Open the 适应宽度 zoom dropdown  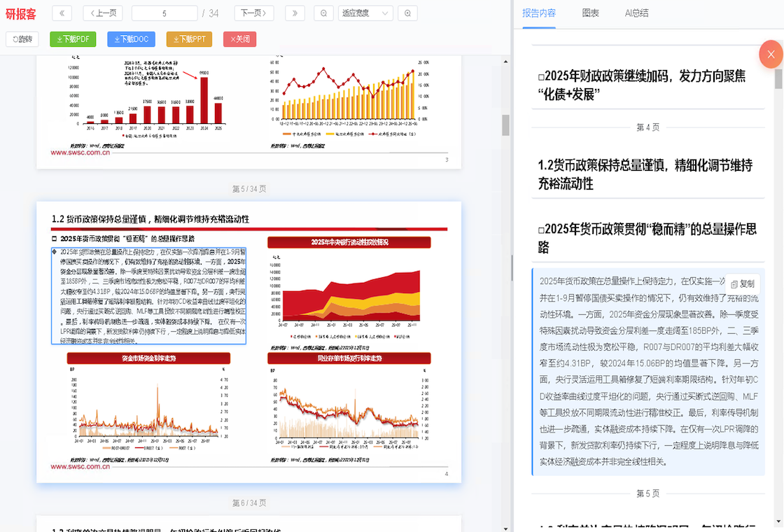click(x=365, y=13)
